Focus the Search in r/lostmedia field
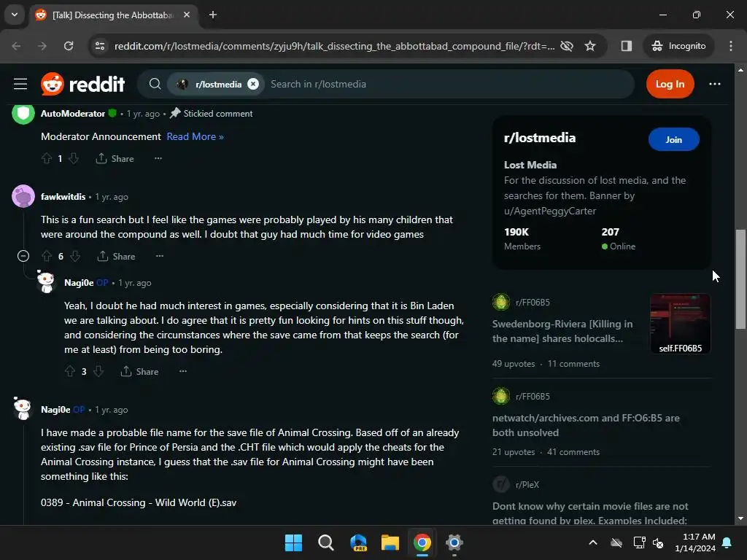Viewport: 747px width, 560px height. tap(448, 85)
